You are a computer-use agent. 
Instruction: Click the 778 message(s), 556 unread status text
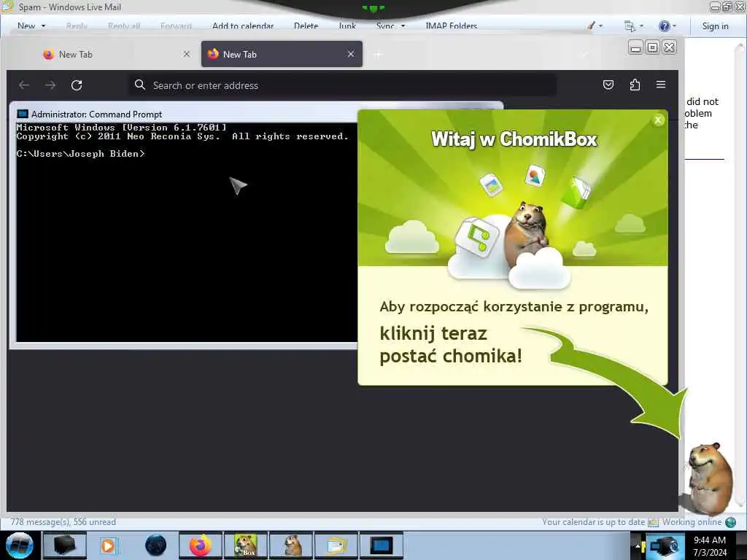[63, 522]
